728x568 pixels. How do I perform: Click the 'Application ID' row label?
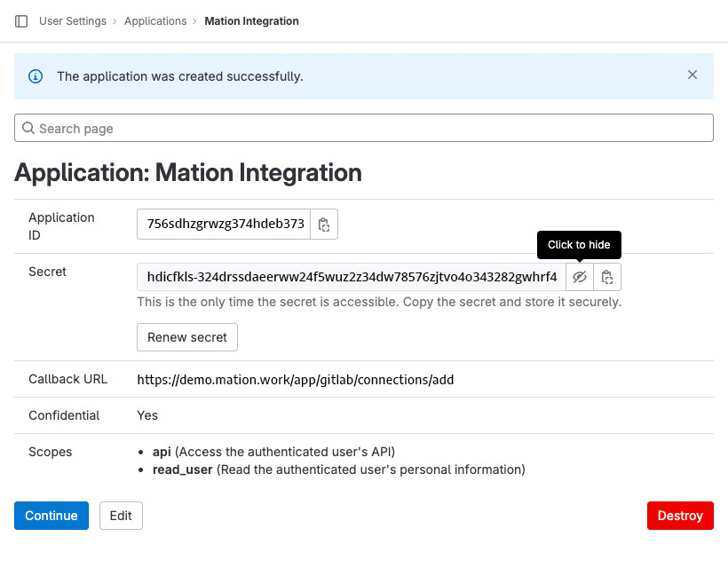(61, 226)
